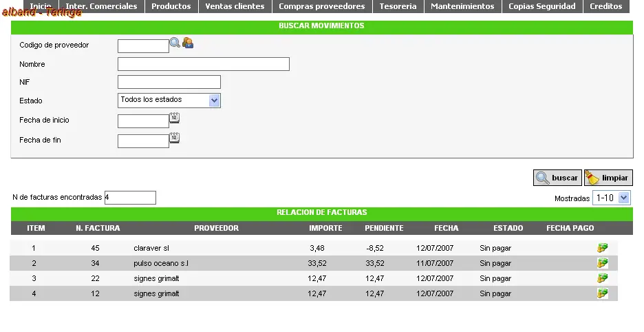Open the Mostradas 1-10 dropdown
This screenshot has height=332, width=644.
pos(612,198)
